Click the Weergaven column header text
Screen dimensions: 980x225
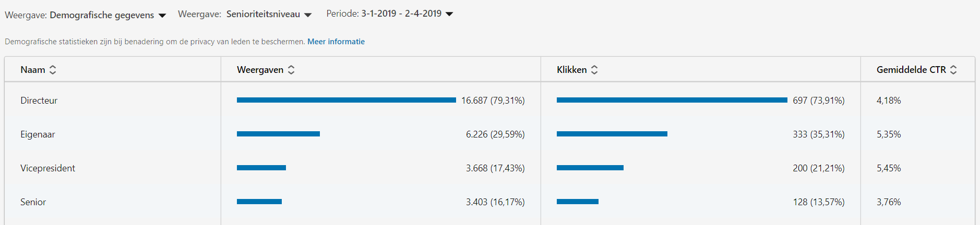(x=260, y=70)
